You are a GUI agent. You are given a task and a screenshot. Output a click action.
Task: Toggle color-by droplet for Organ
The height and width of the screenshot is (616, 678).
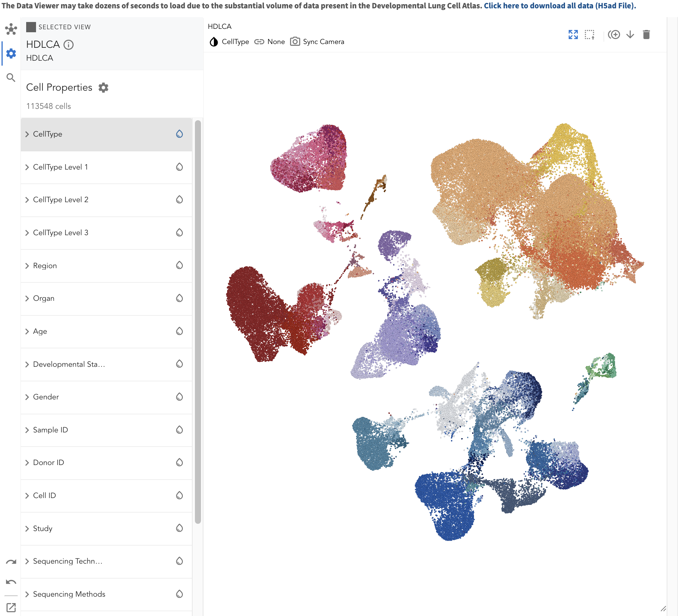click(179, 298)
